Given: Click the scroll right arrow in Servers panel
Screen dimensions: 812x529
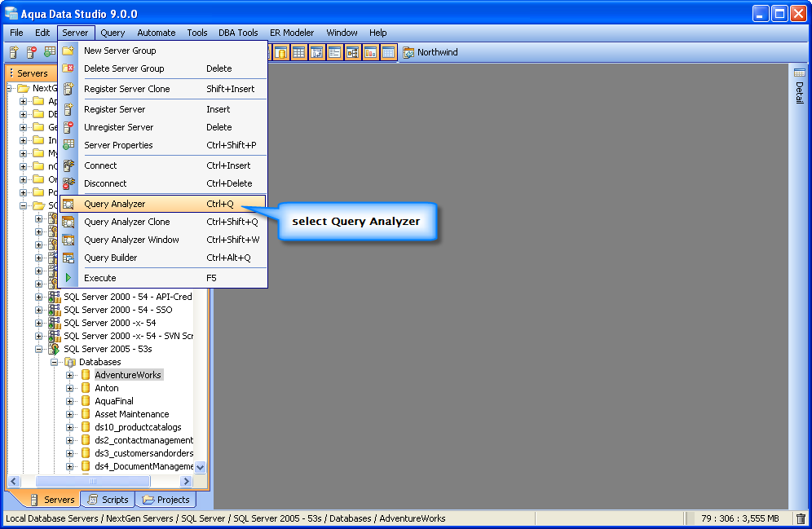Looking at the screenshot, I should [x=187, y=482].
